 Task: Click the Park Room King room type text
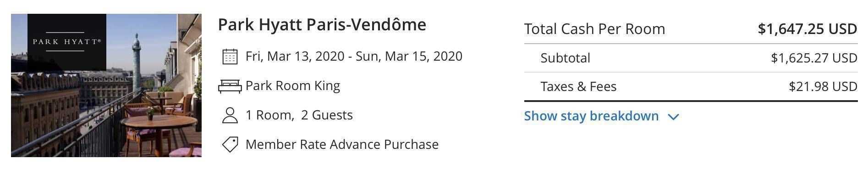pos(293,86)
